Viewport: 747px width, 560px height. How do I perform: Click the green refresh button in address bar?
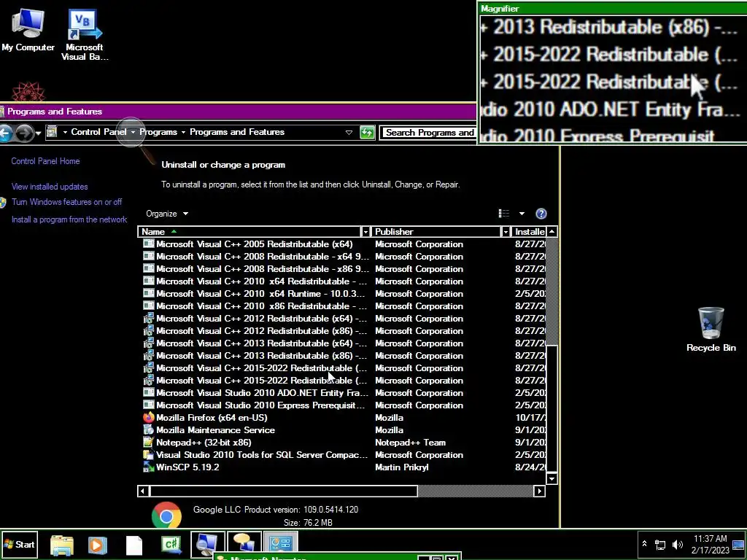(367, 133)
